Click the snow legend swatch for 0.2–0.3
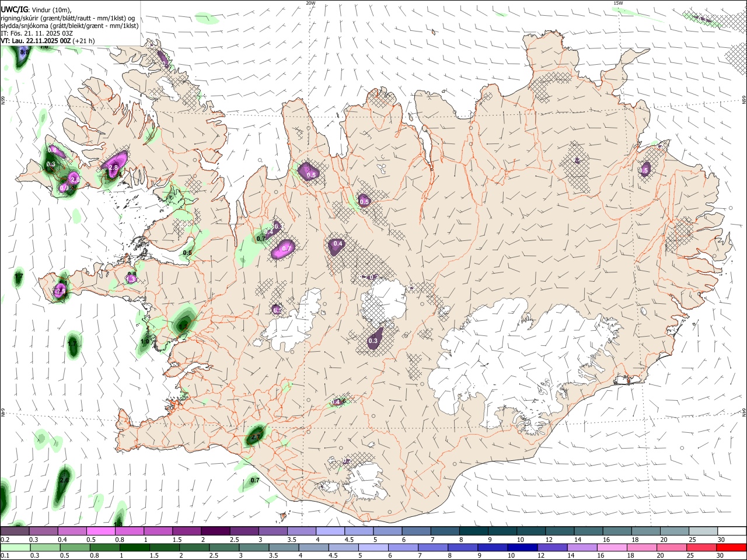Viewport: 747px width, 560px height. click(x=15, y=531)
